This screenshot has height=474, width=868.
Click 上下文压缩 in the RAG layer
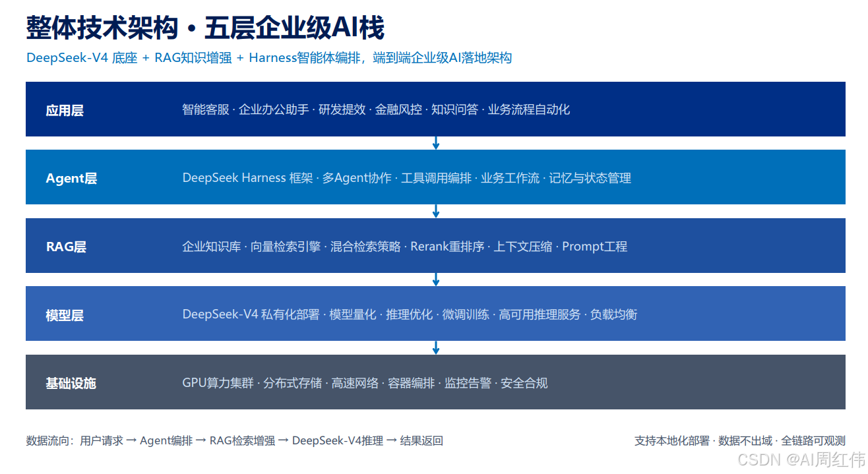coord(523,247)
